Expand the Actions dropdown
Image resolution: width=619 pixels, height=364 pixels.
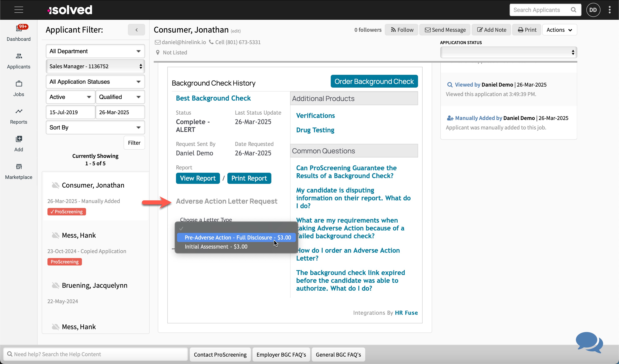pyautogui.click(x=559, y=30)
